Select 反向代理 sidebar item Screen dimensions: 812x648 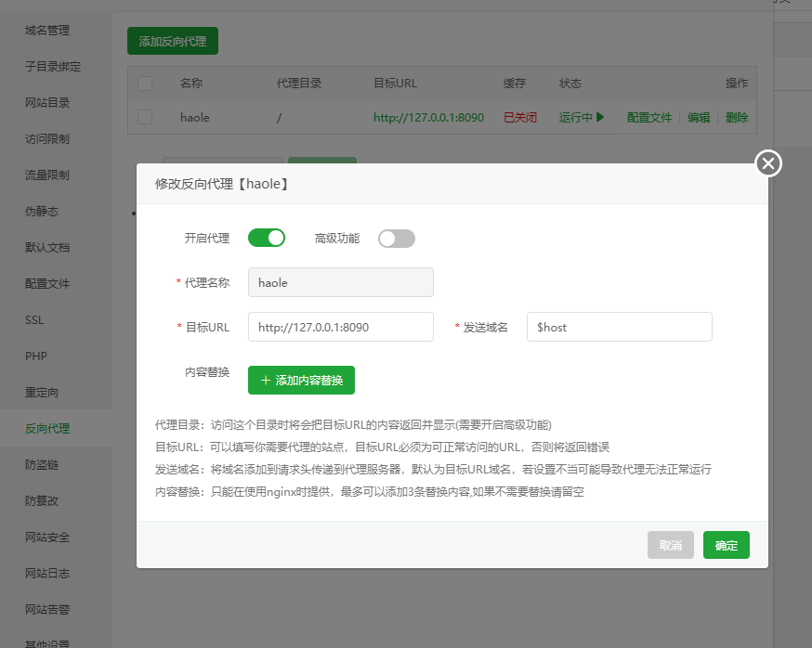click(x=47, y=429)
